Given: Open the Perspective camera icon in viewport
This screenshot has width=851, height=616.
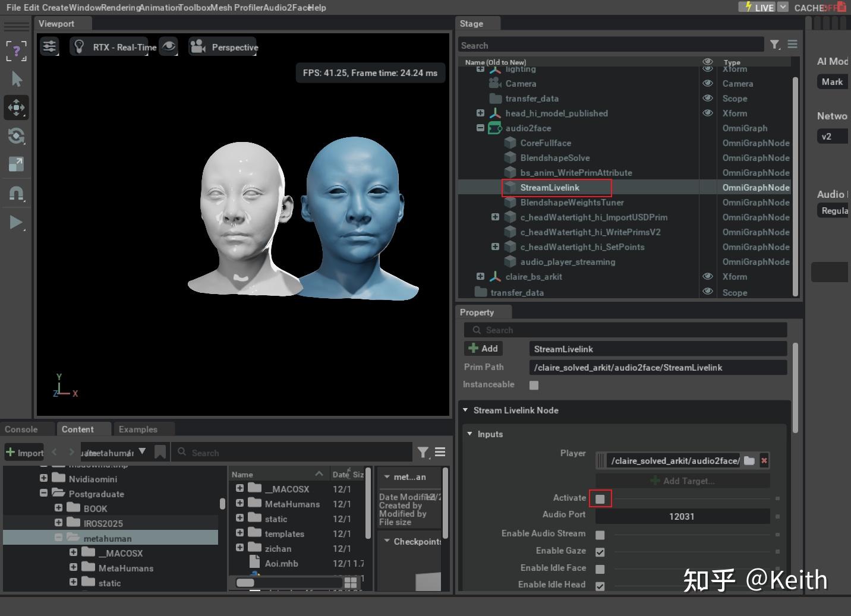Looking at the screenshot, I should (x=196, y=46).
